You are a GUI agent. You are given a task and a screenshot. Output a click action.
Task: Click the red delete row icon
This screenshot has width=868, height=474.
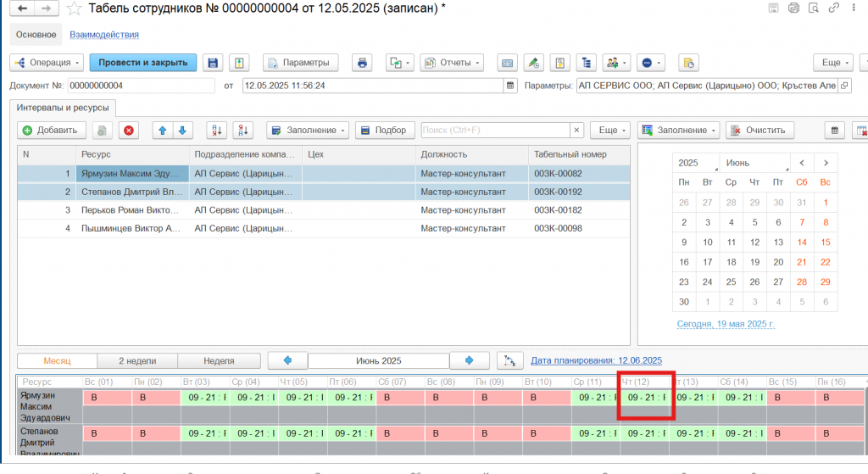point(128,131)
